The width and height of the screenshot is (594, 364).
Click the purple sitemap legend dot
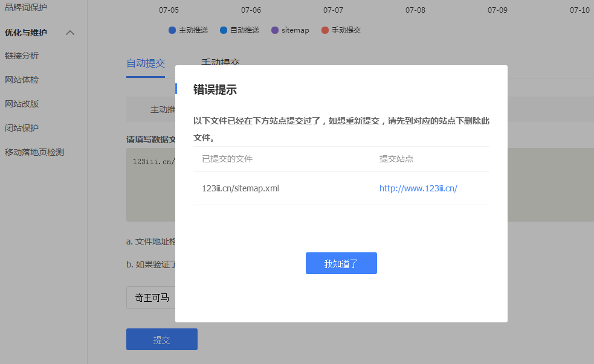(x=275, y=30)
